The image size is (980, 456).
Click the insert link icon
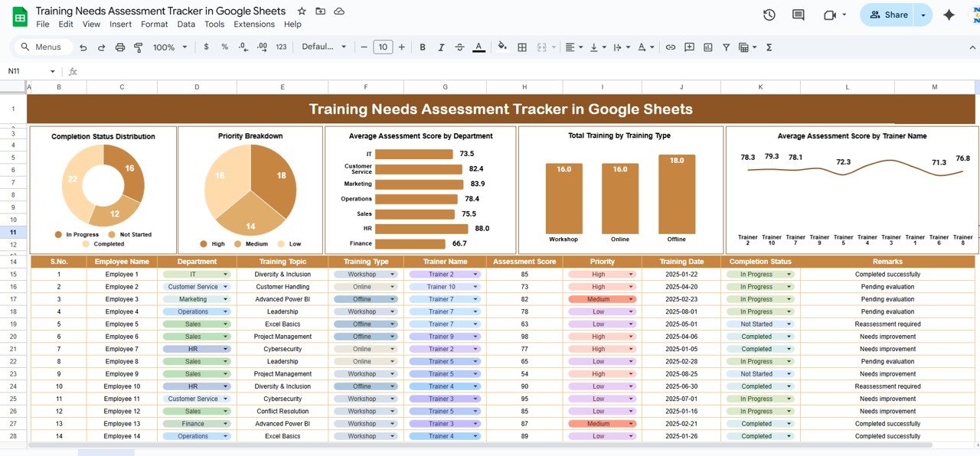[x=671, y=47]
